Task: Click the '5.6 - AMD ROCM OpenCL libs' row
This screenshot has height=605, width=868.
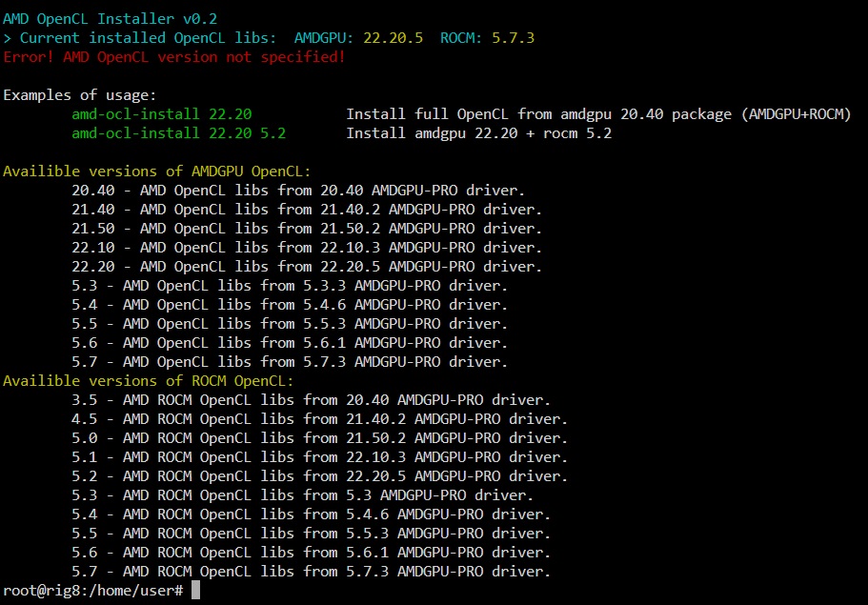Action: click(312, 552)
